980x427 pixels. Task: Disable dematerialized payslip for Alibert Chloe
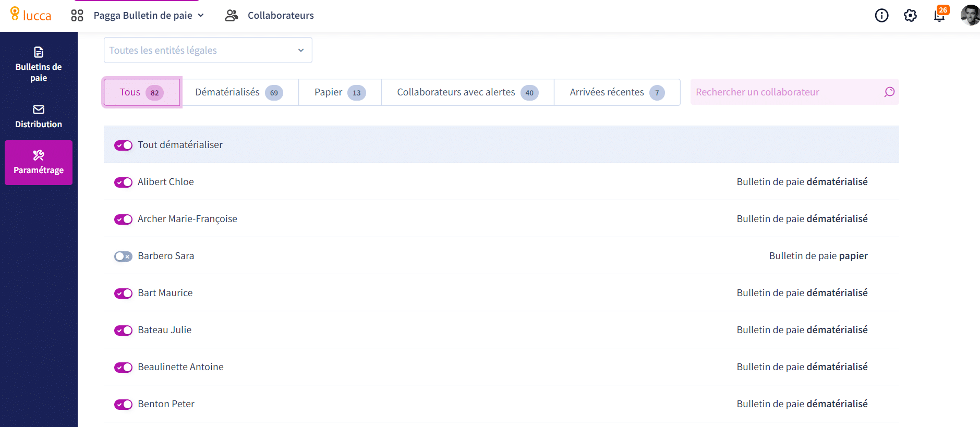click(123, 182)
